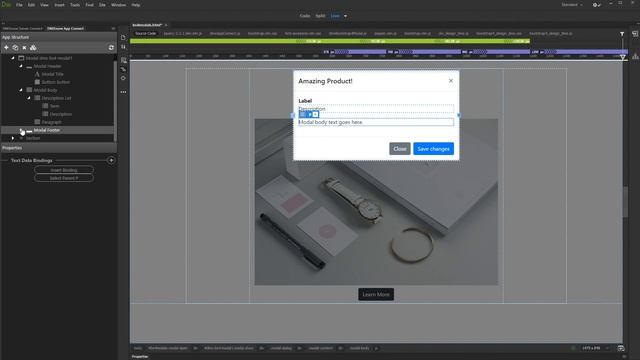The height and width of the screenshot is (360, 640).
Task: Click the components blocks icon in App Structure toolbar
Action: (x=33, y=48)
